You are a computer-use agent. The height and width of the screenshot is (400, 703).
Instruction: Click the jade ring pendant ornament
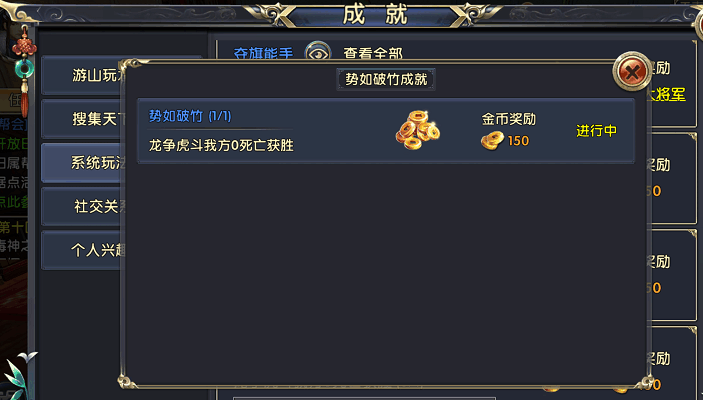[24, 68]
